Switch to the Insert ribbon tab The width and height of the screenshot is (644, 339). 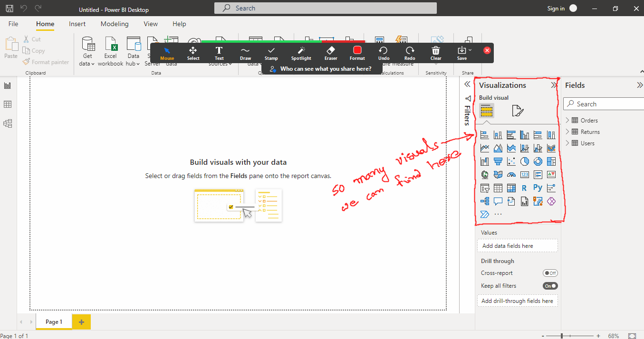click(77, 24)
